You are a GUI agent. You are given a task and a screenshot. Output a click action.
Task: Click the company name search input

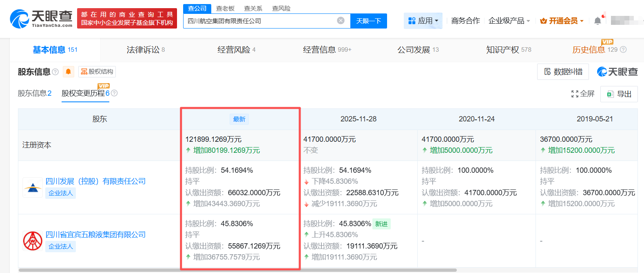click(261, 21)
